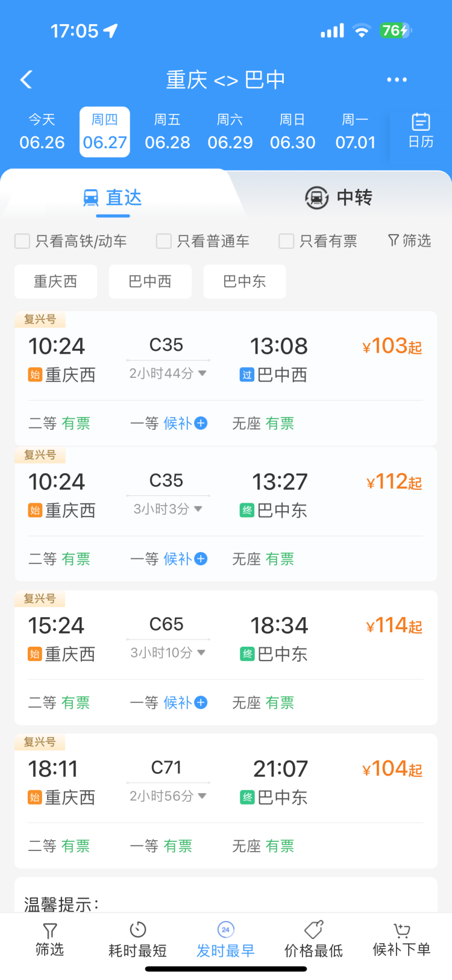Tap the back arrow icon
The height and width of the screenshot is (980, 452).
tap(27, 80)
